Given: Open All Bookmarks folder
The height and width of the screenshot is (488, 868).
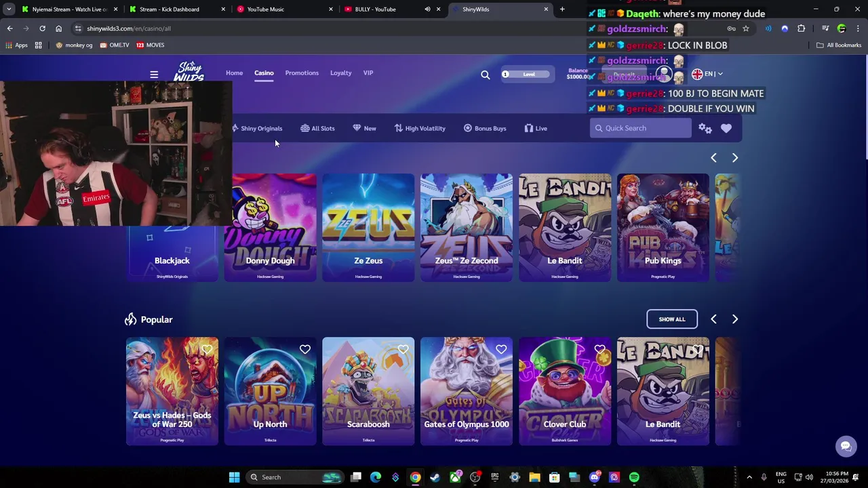Looking at the screenshot, I should coord(839,45).
